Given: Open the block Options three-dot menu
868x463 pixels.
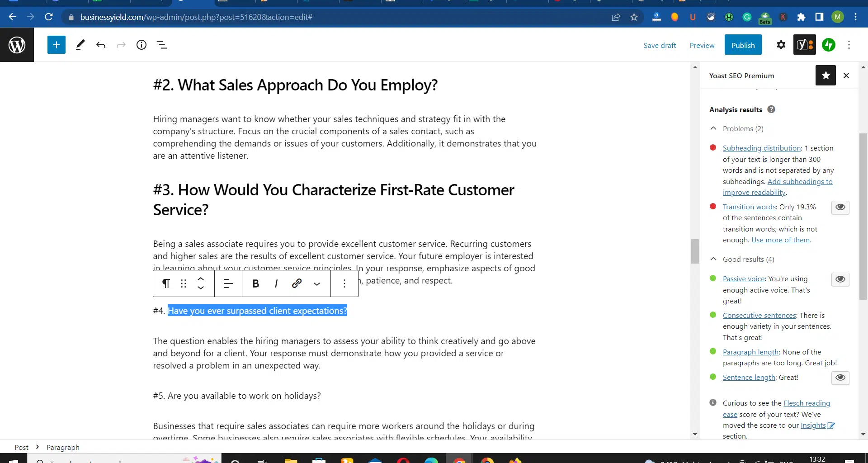Looking at the screenshot, I should click(x=344, y=283).
